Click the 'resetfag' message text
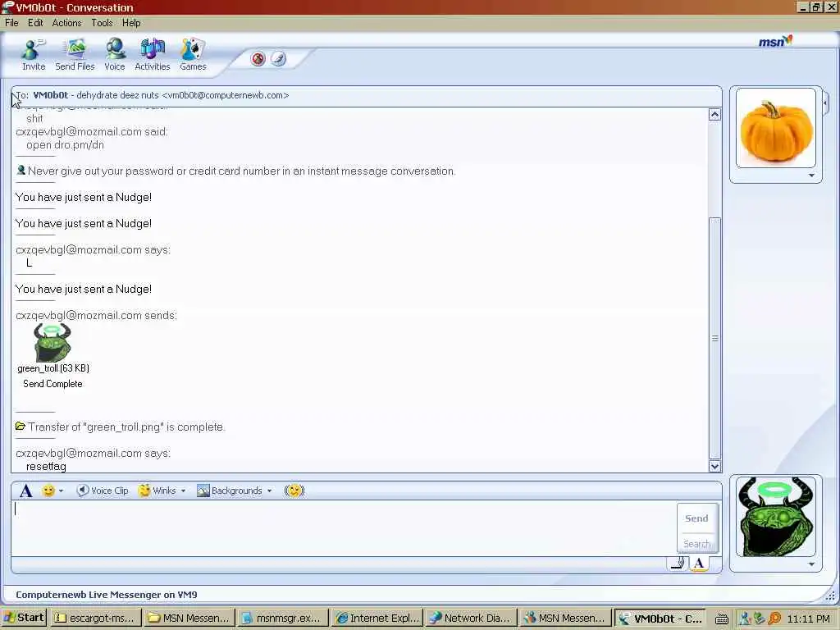 click(x=46, y=466)
